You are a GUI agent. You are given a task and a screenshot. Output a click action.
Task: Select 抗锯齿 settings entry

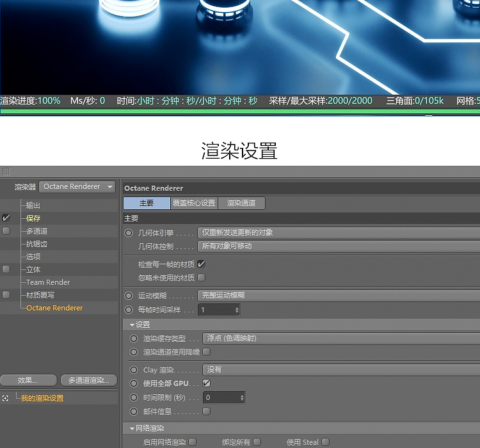point(36,244)
